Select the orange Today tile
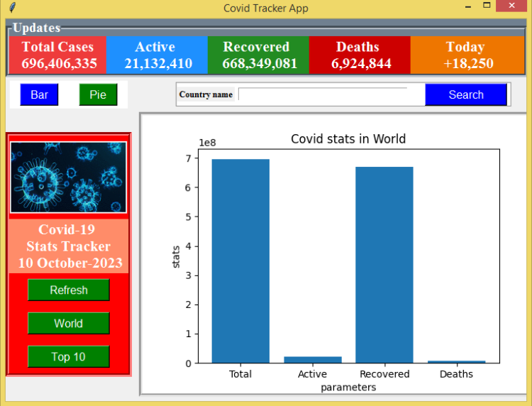 click(467, 55)
